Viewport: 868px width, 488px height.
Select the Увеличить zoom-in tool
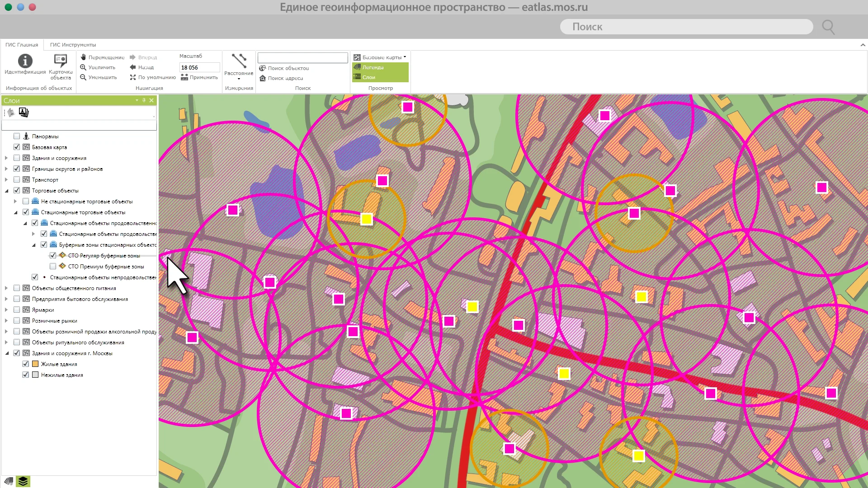pos(98,67)
